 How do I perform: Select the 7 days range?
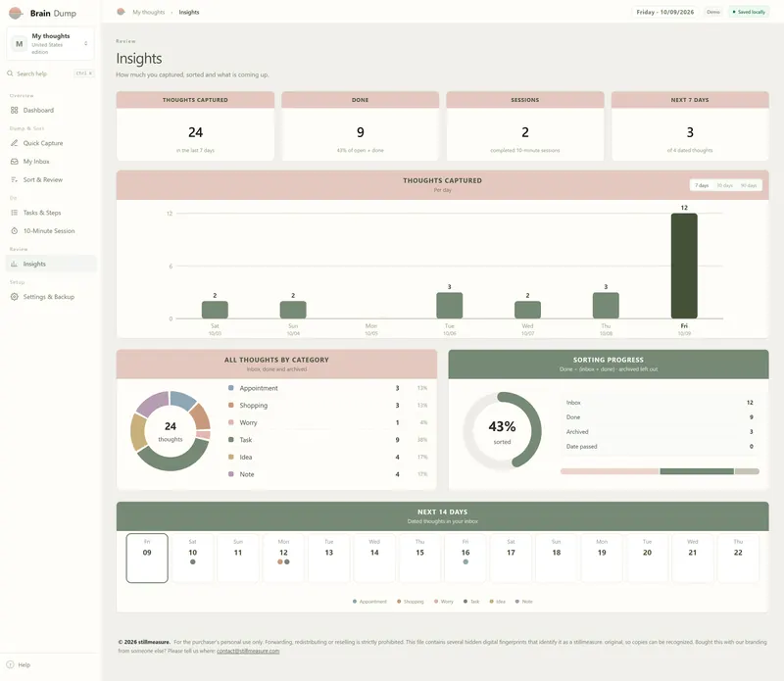tap(702, 185)
